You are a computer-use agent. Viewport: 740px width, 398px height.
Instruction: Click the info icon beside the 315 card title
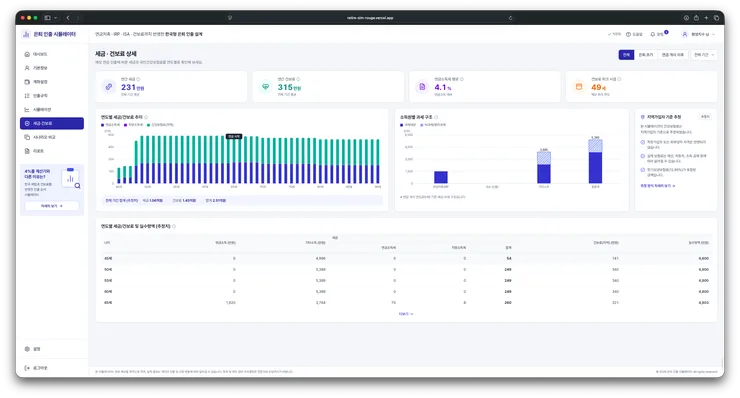[x=298, y=79]
